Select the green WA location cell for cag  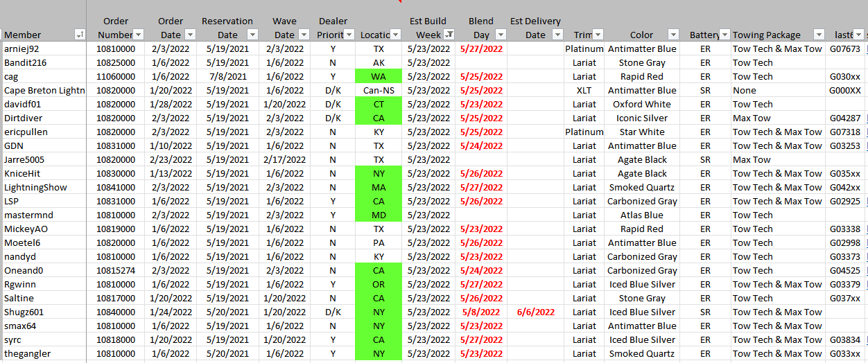point(378,76)
